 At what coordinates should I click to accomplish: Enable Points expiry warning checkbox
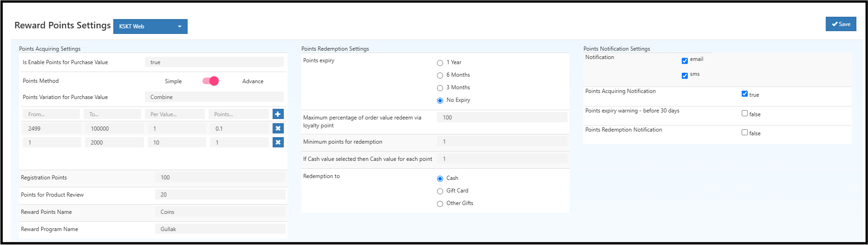pos(744,113)
